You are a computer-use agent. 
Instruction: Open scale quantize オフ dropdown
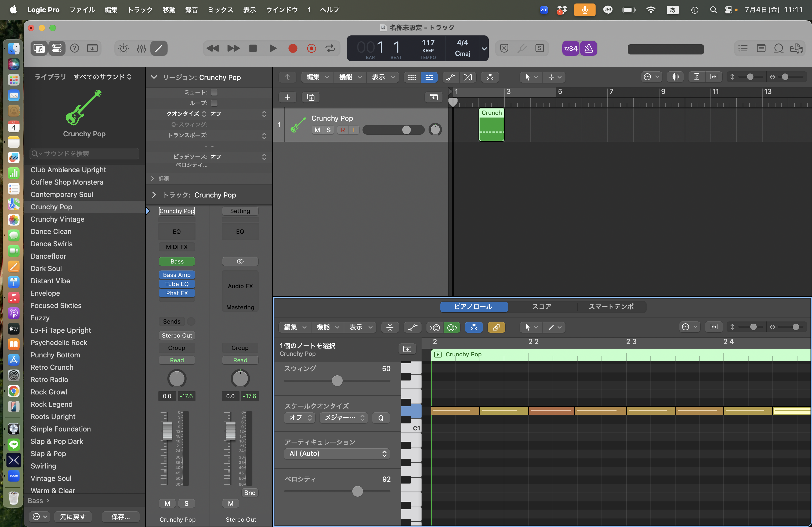pyautogui.click(x=300, y=418)
